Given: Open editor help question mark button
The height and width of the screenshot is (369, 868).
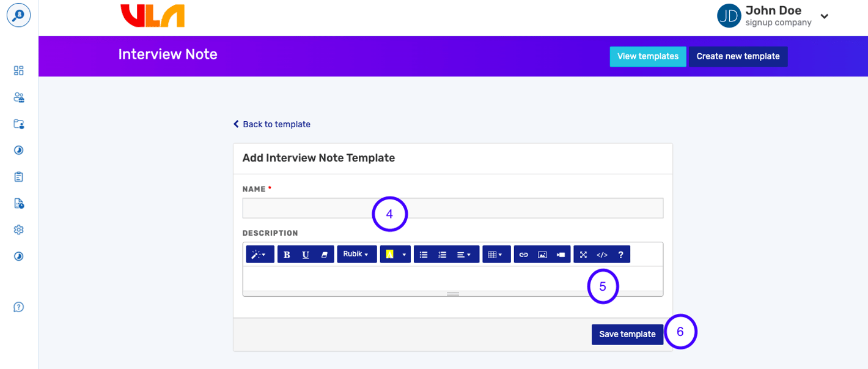Looking at the screenshot, I should point(620,255).
